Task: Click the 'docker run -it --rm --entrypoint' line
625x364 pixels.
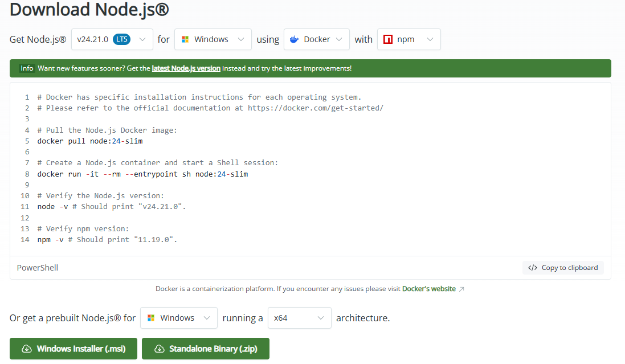Action: pyautogui.click(x=142, y=174)
